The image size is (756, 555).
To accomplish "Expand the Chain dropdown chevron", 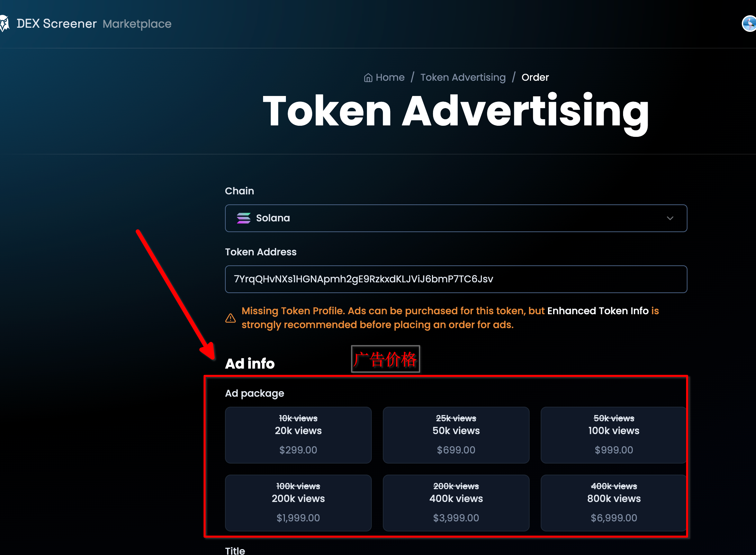I will click(x=670, y=218).
